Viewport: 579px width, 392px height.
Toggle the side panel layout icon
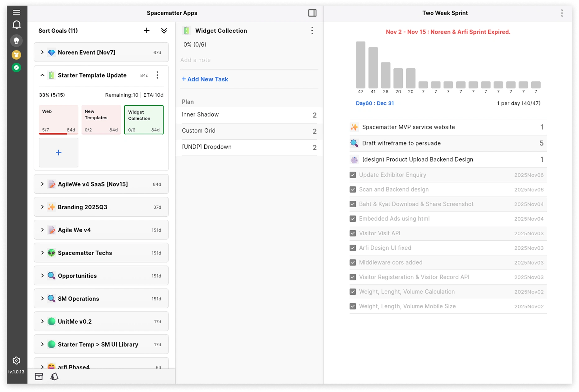click(x=312, y=13)
